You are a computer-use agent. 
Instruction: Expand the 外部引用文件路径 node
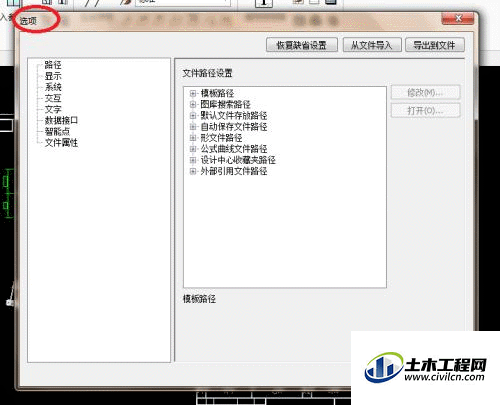tap(193, 171)
